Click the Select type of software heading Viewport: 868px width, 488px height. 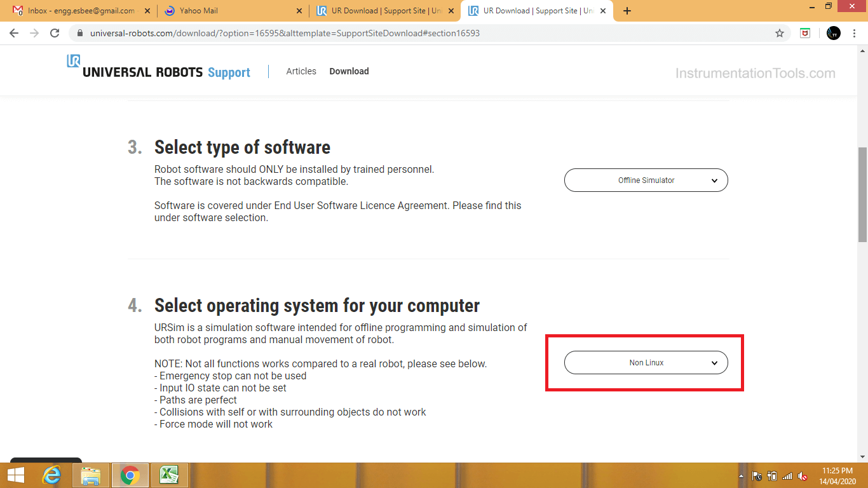click(x=242, y=147)
